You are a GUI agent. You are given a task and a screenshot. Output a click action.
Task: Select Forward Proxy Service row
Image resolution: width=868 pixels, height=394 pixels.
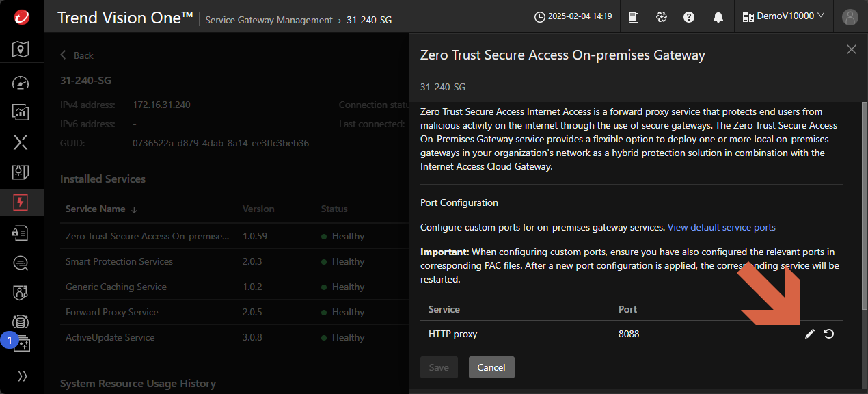112,312
